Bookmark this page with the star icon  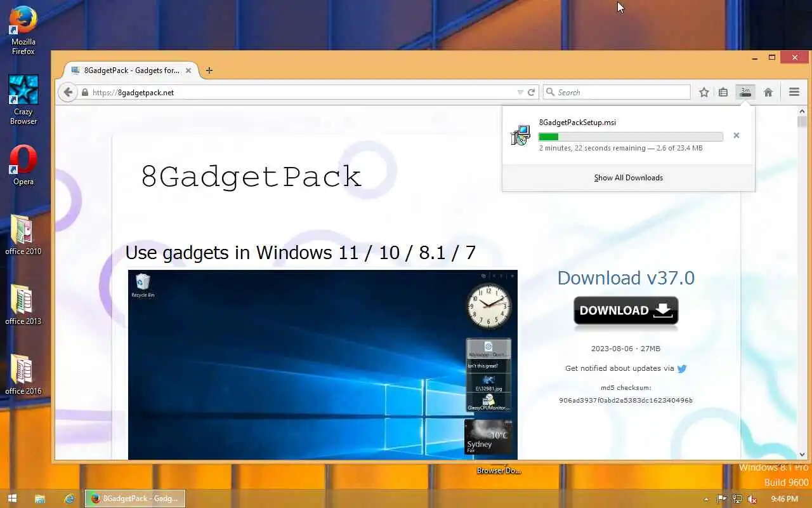[704, 92]
